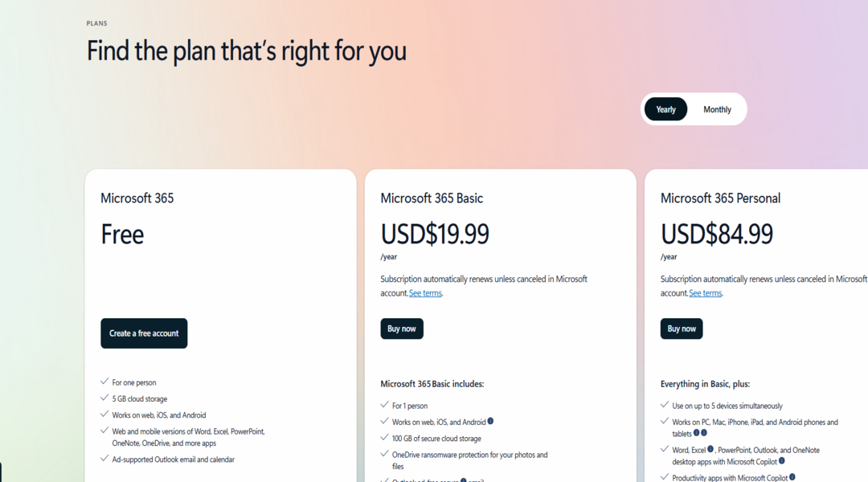
Task: Click second info icon next to "tablets"
Action: coord(704,433)
